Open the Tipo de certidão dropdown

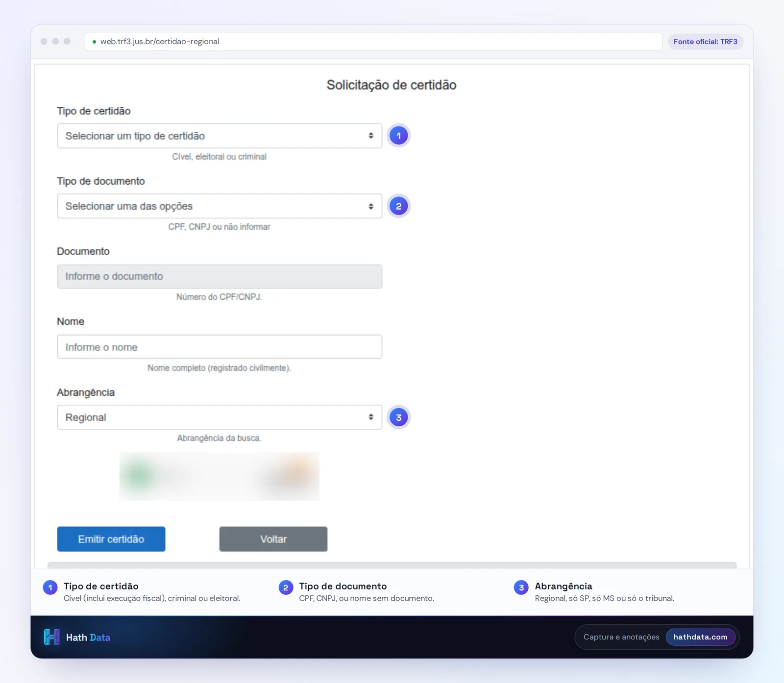coord(220,136)
